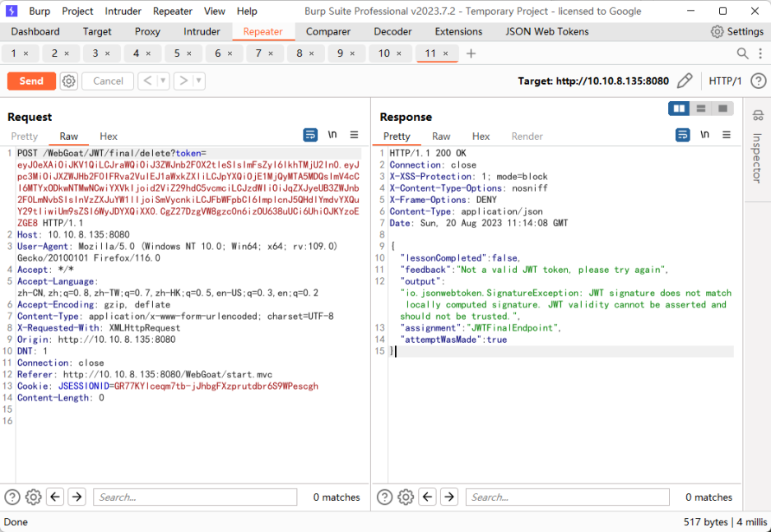Open back history dropdown arrow
771x532 pixels.
(163, 81)
